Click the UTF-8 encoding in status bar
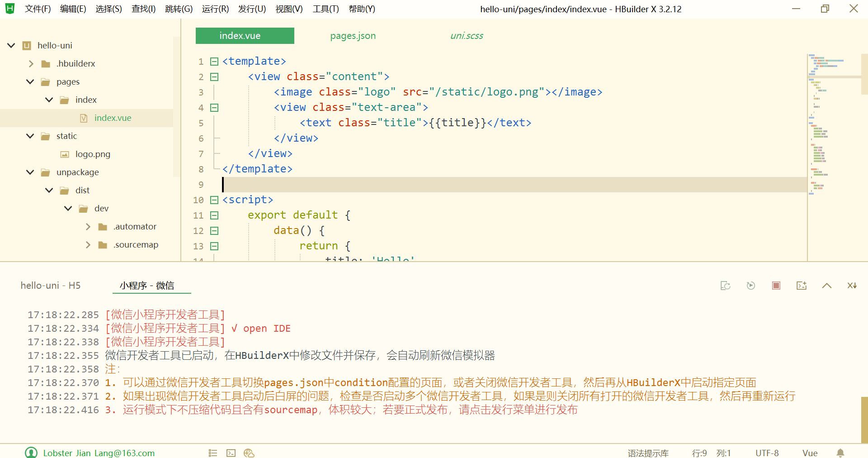The width and height of the screenshot is (868, 458). pos(767,453)
